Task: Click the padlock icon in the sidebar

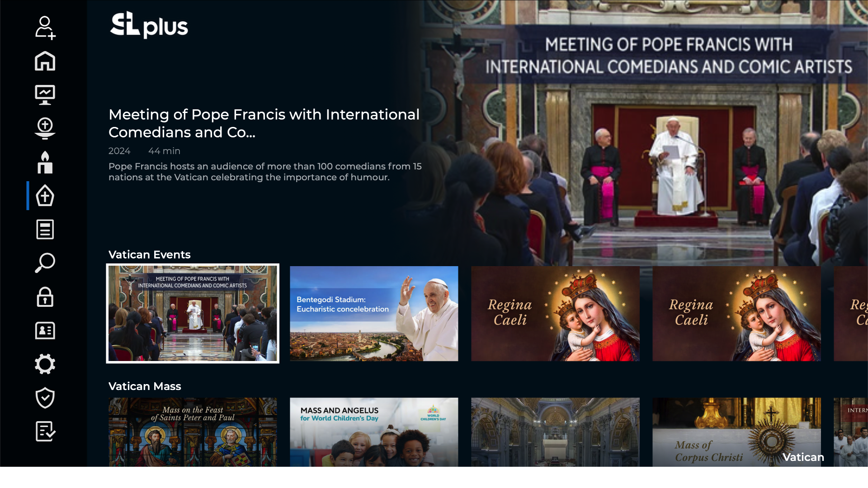Action: click(x=45, y=297)
